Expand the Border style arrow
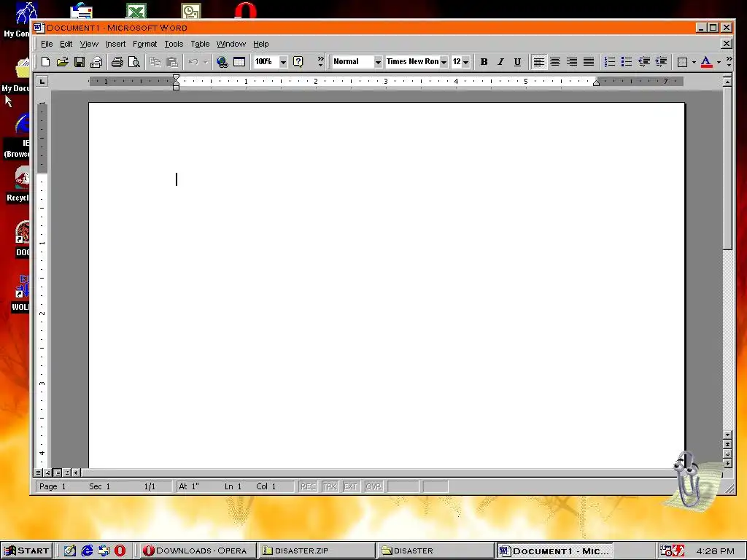The height and width of the screenshot is (560, 747). point(694,62)
